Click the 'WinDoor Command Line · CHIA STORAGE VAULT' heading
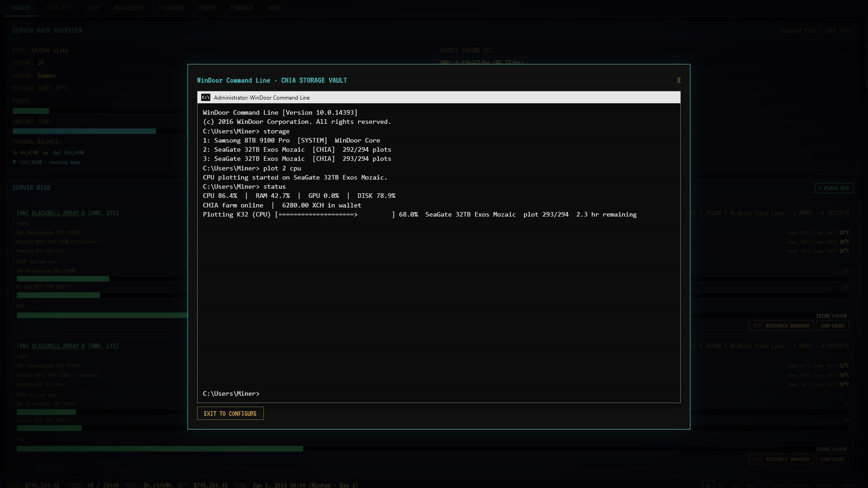 tap(272, 80)
